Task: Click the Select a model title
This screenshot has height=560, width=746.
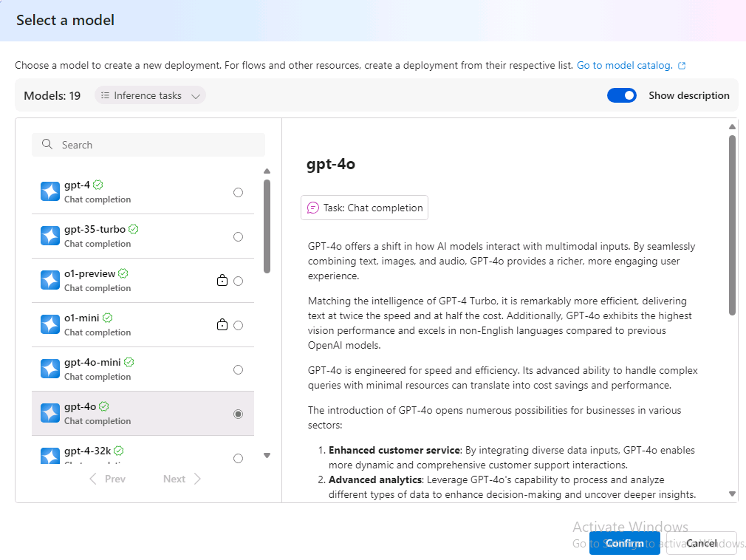Action: click(65, 20)
